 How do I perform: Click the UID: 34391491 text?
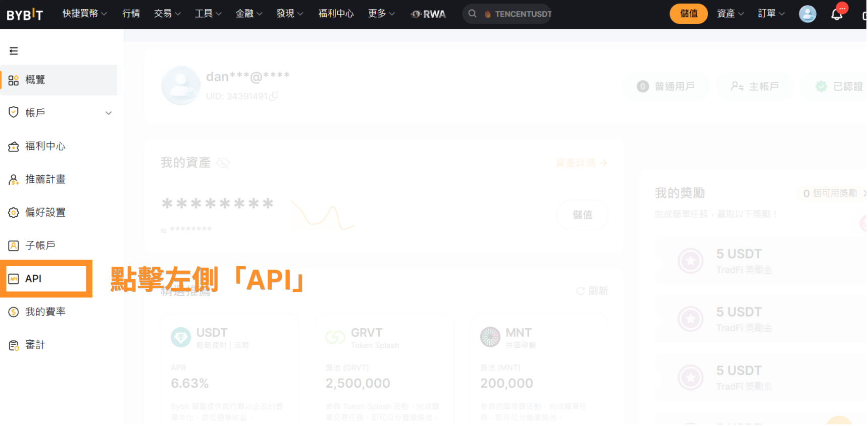pos(237,96)
